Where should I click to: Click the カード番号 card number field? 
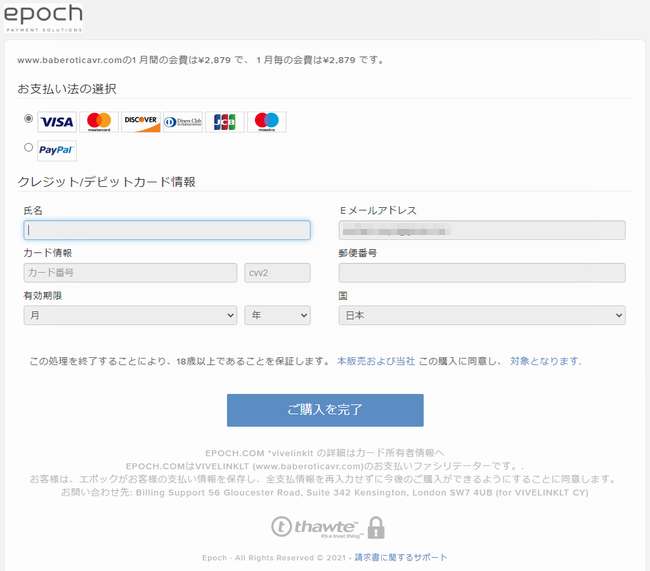coord(130,273)
